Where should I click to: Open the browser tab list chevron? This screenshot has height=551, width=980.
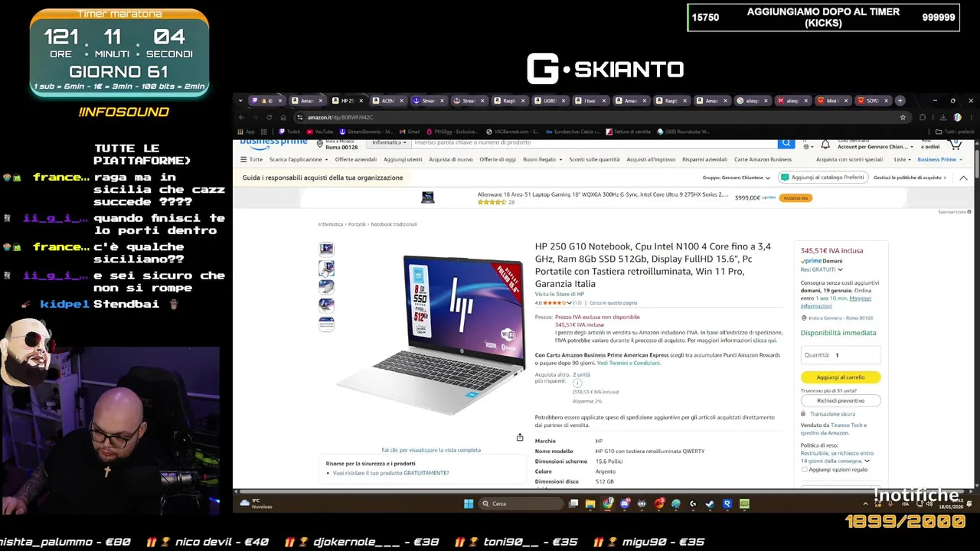point(240,100)
